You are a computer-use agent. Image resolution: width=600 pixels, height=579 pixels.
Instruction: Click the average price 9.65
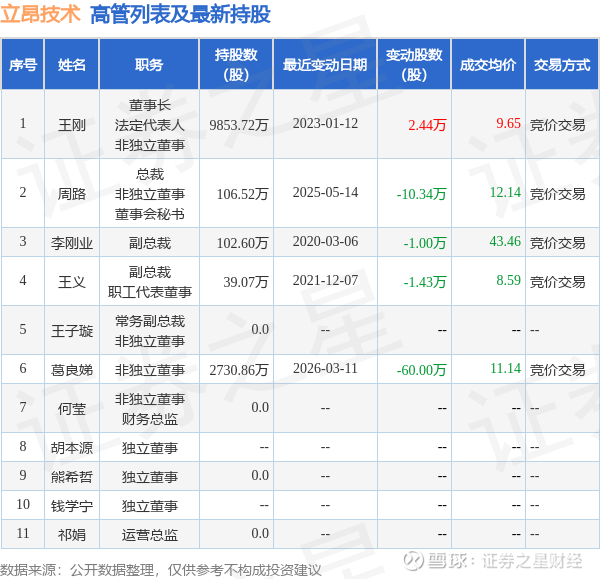tap(509, 123)
